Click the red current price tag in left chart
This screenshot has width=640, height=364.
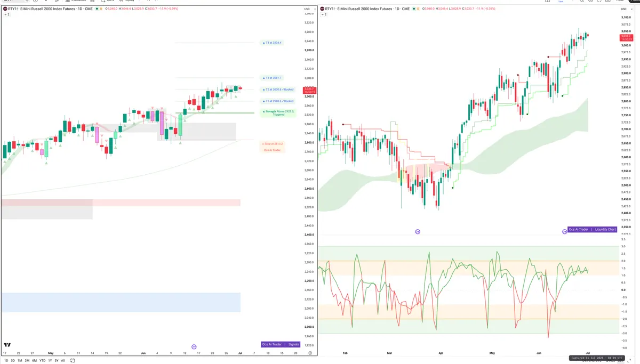(x=309, y=91)
